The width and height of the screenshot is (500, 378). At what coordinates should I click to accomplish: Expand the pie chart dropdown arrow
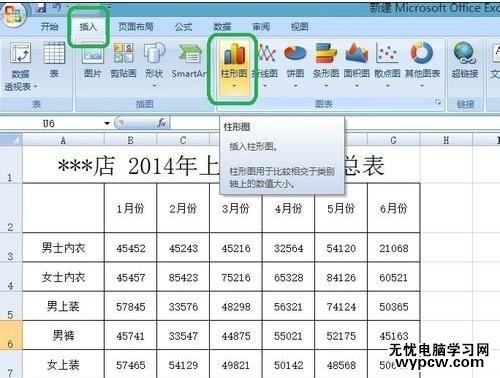pos(295,86)
